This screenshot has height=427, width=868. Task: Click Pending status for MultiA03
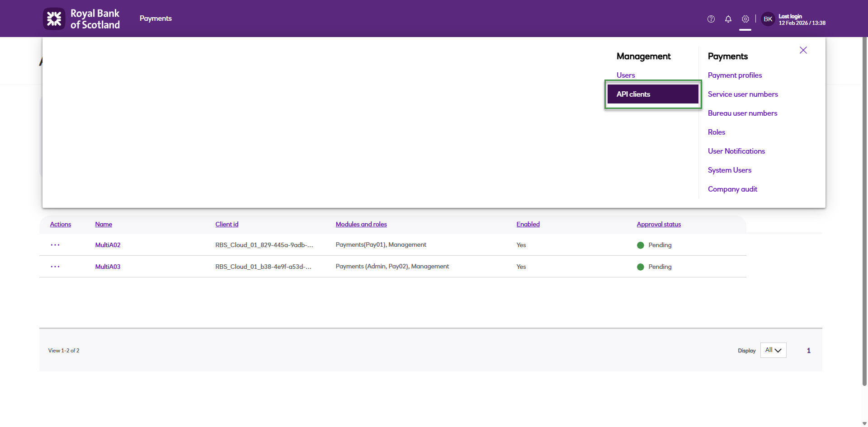[654, 267]
